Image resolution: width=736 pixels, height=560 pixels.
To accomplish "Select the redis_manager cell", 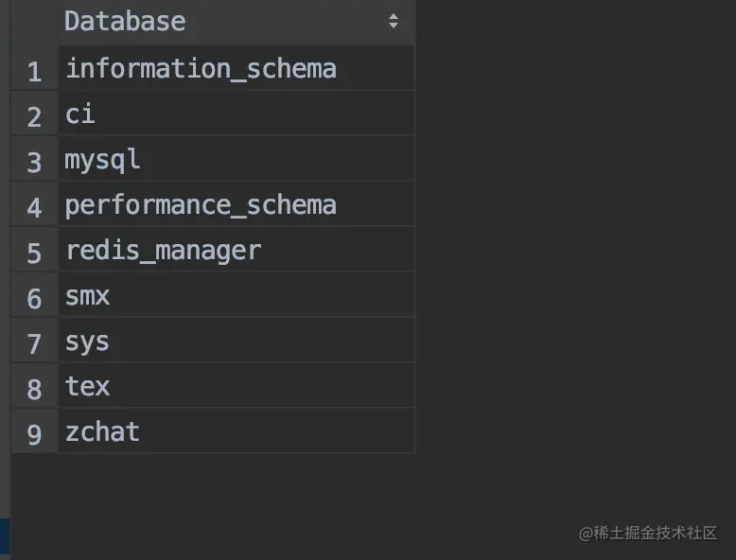I will pos(163,250).
